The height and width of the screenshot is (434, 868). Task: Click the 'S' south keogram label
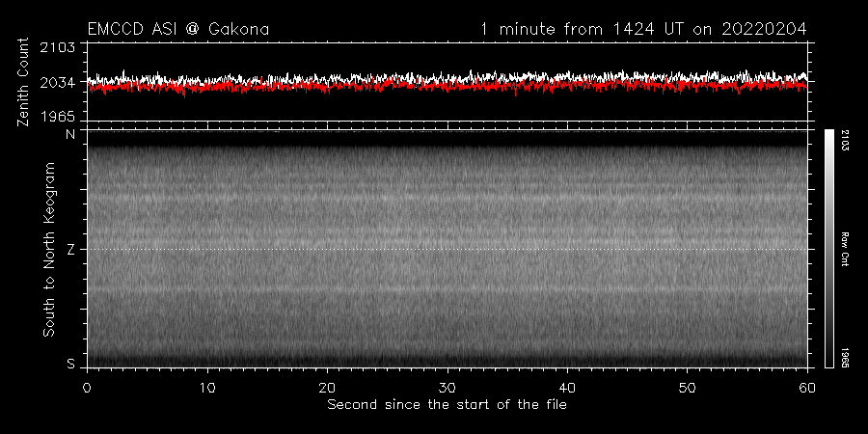70,364
